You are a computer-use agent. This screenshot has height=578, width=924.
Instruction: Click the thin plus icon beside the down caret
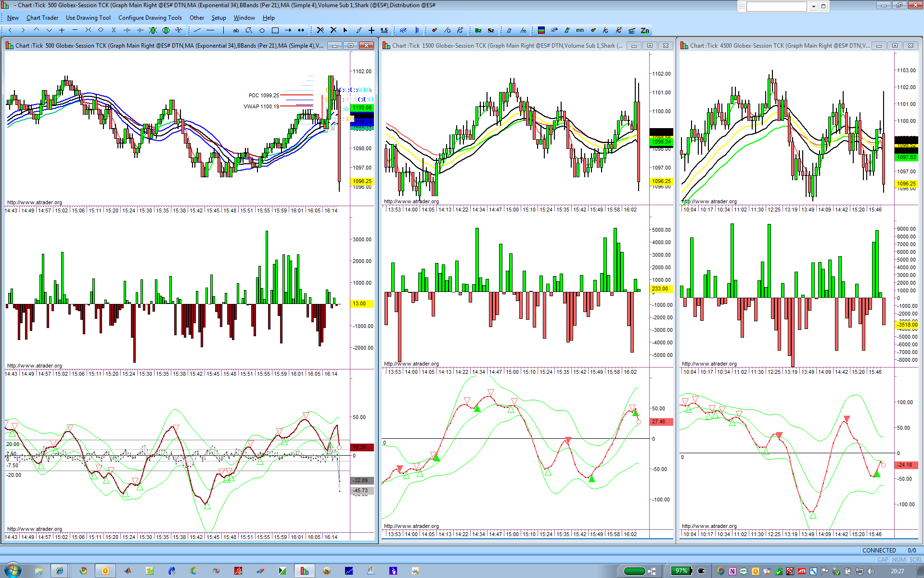[62, 30]
